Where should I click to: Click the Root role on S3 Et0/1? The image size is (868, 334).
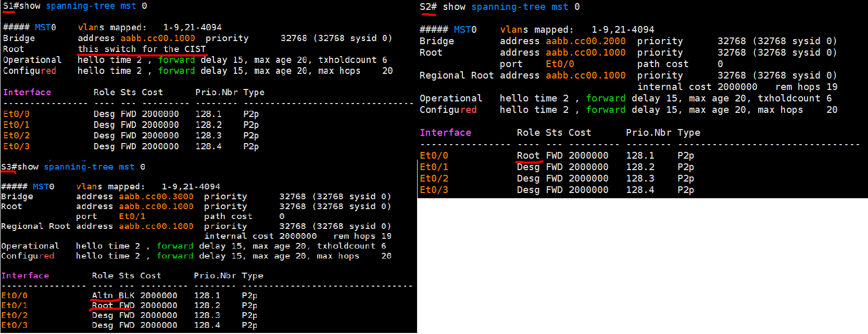click(102, 305)
